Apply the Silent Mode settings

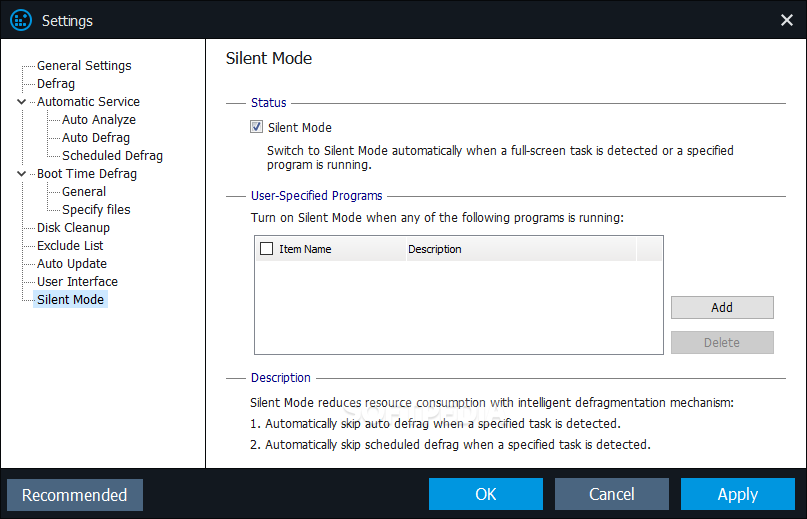click(738, 494)
